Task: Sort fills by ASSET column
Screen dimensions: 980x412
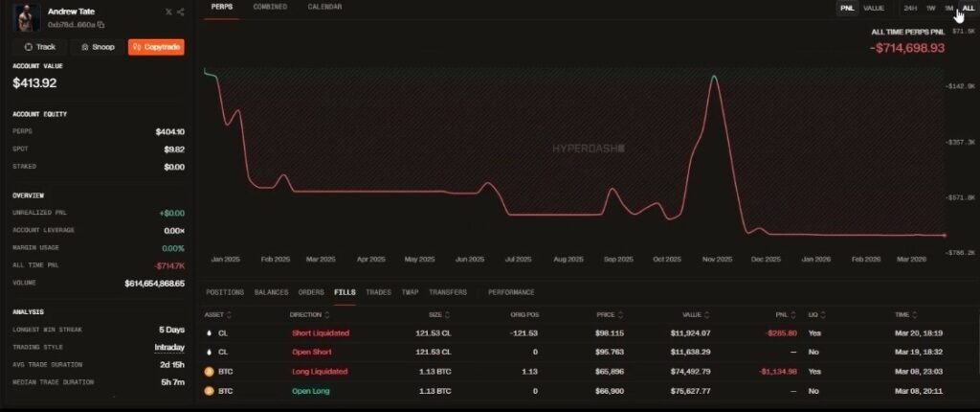Action: [x=218, y=315]
